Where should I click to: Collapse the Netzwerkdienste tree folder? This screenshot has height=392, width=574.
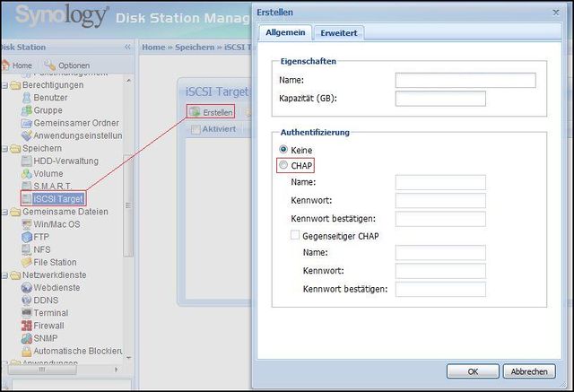pos(4,274)
